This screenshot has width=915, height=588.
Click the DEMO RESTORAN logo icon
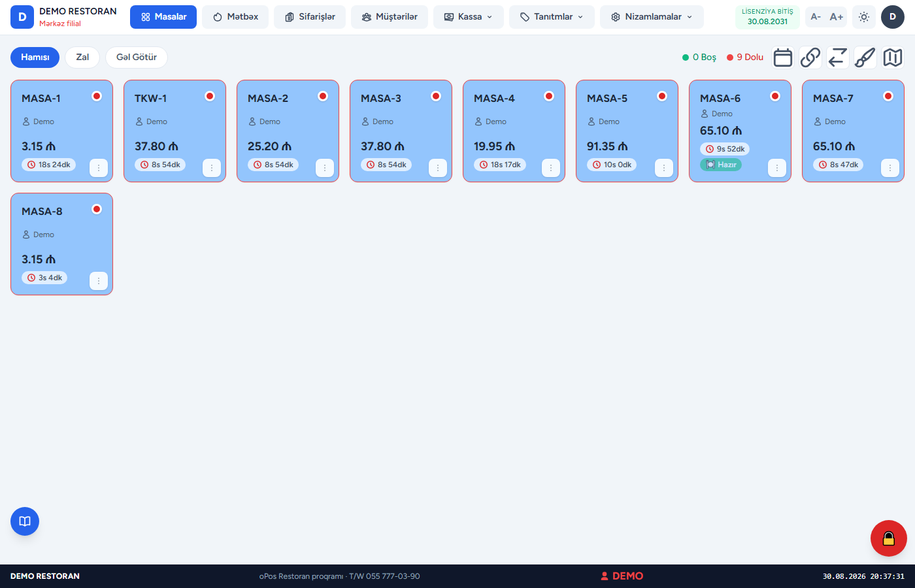pos(22,17)
